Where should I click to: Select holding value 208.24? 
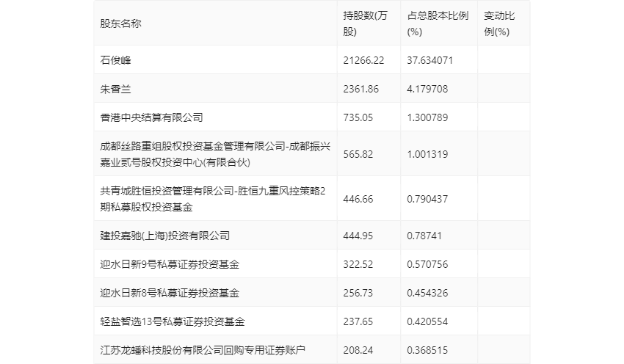tap(358, 351)
